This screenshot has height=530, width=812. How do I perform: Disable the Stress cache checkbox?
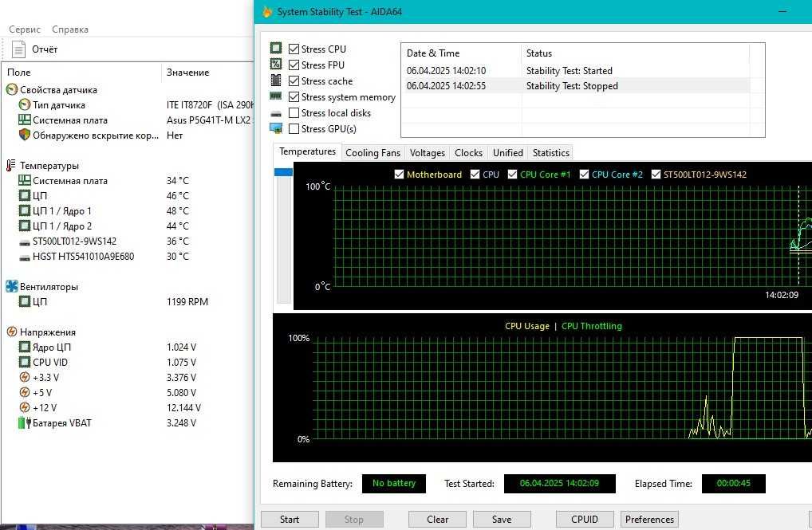coord(294,80)
